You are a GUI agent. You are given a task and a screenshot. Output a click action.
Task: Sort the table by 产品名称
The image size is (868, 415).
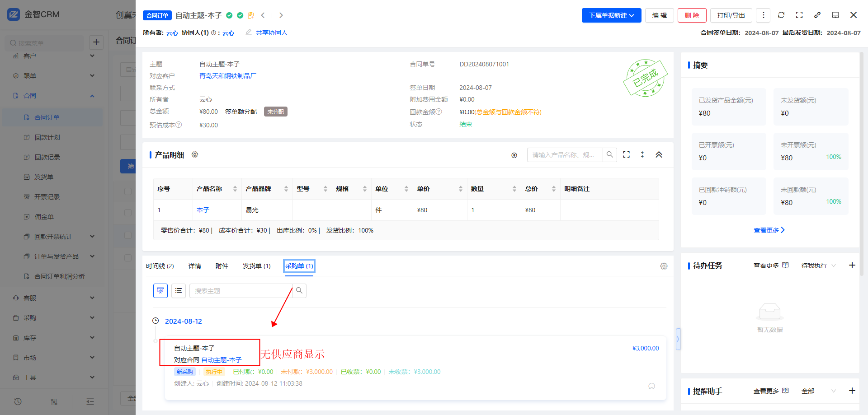click(x=235, y=189)
